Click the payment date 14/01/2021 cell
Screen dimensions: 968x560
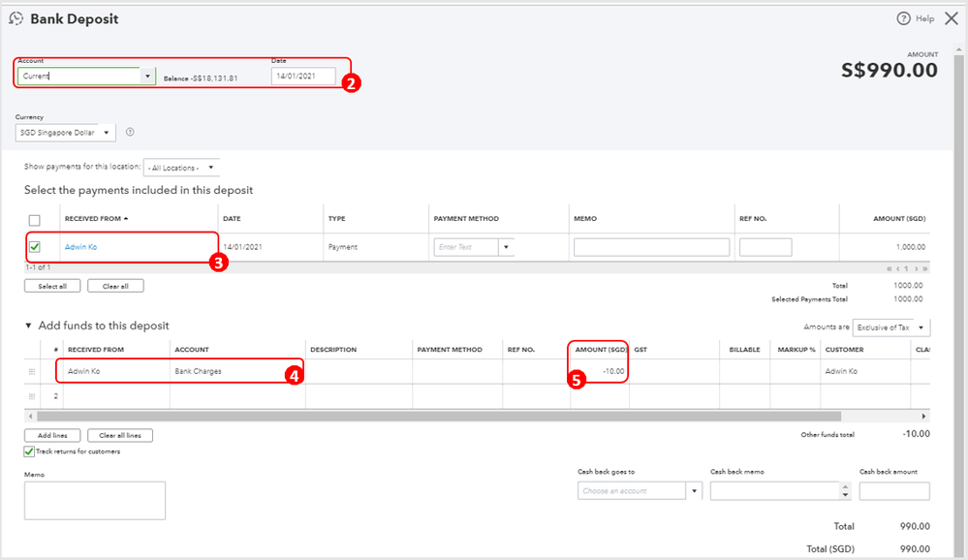[242, 247]
